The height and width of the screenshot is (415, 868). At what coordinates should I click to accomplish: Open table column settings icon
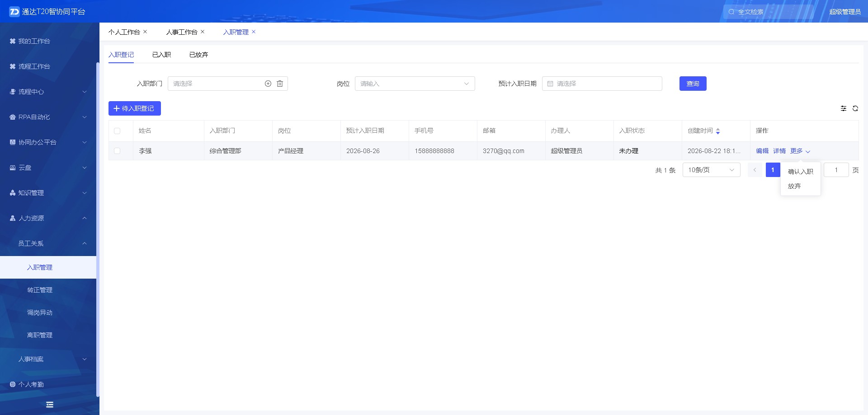[844, 108]
